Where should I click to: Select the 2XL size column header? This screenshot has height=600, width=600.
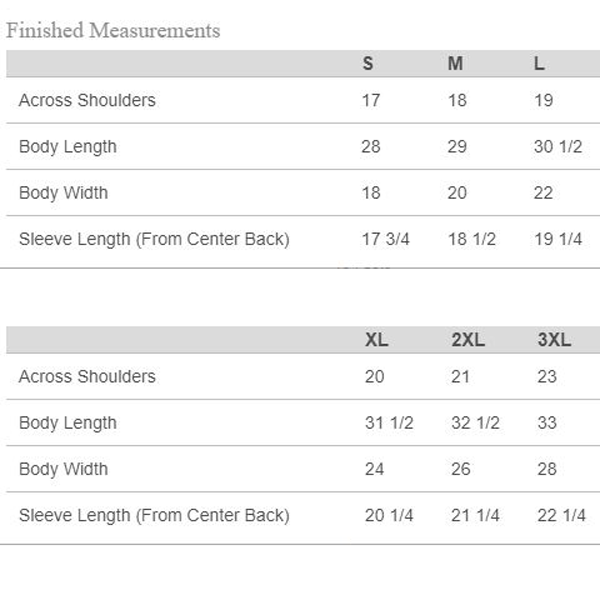point(468,340)
